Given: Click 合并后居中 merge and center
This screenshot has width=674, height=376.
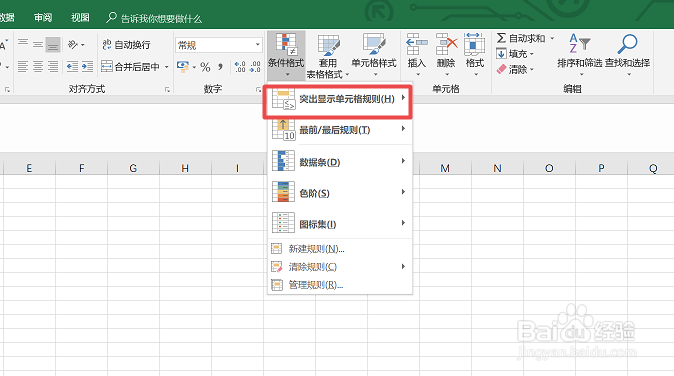Looking at the screenshot, I should [x=130, y=67].
